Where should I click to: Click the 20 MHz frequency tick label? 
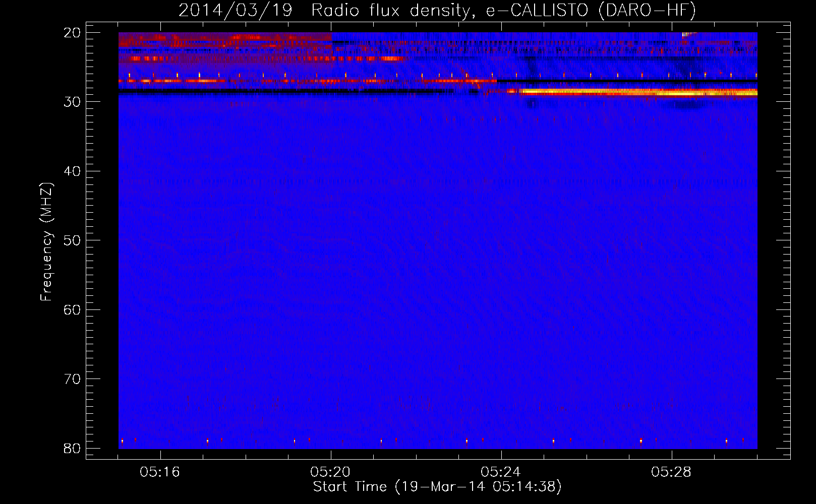coord(72,33)
